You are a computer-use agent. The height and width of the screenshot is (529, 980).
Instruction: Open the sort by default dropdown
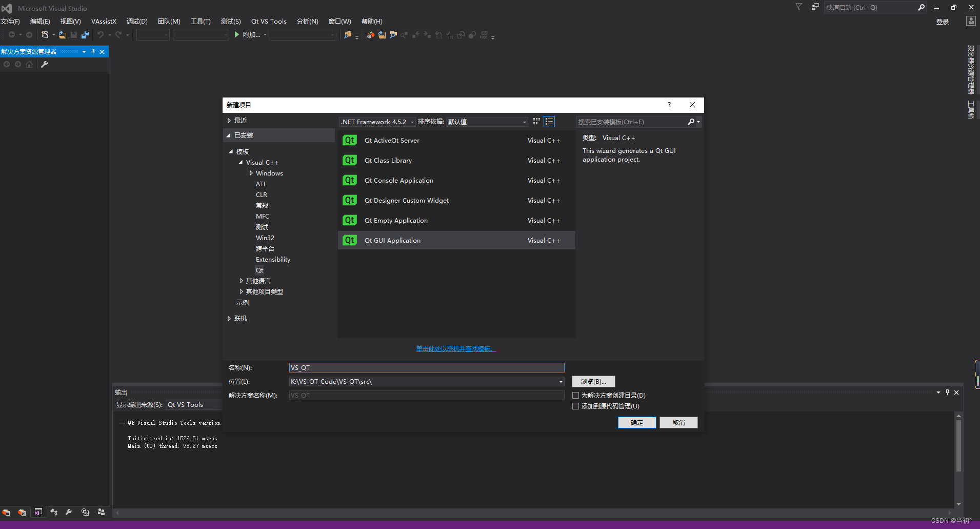(x=487, y=122)
